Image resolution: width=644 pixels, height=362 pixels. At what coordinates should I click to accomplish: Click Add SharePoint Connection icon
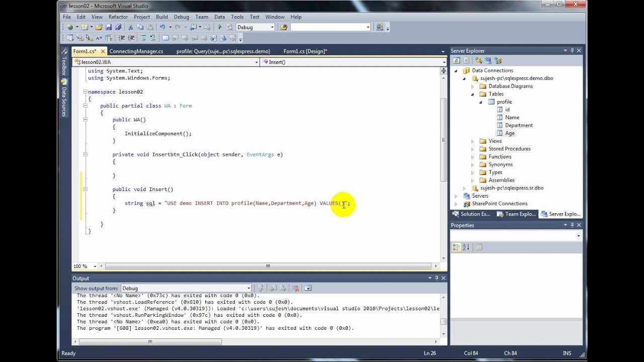click(x=498, y=60)
